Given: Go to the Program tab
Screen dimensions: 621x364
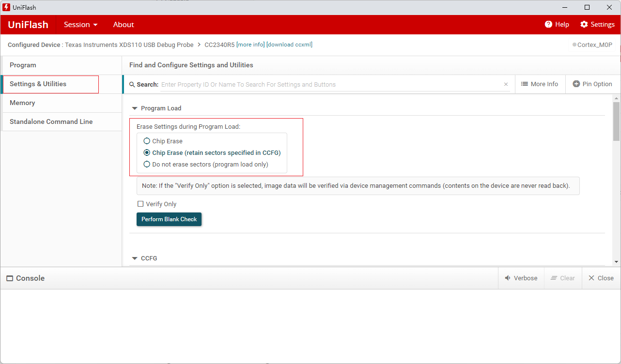Looking at the screenshot, I should click(61, 65).
